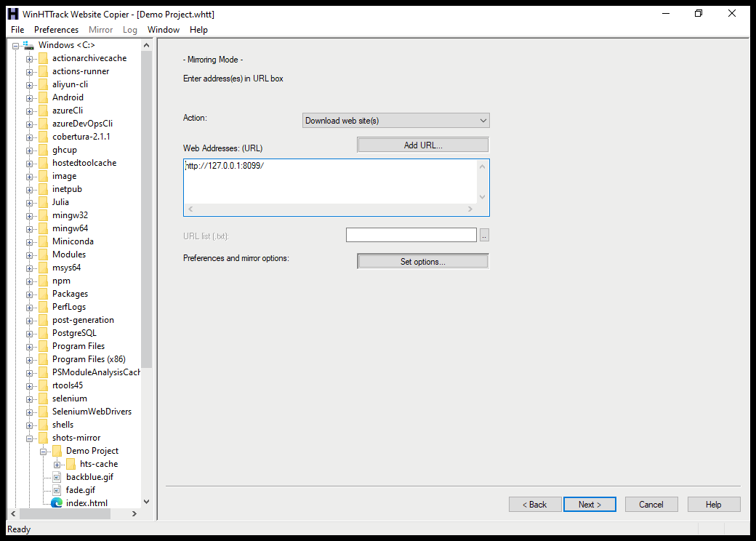This screenshot has height=541, width=756.
Task: Click the npm folder icon
Action: 44,281
